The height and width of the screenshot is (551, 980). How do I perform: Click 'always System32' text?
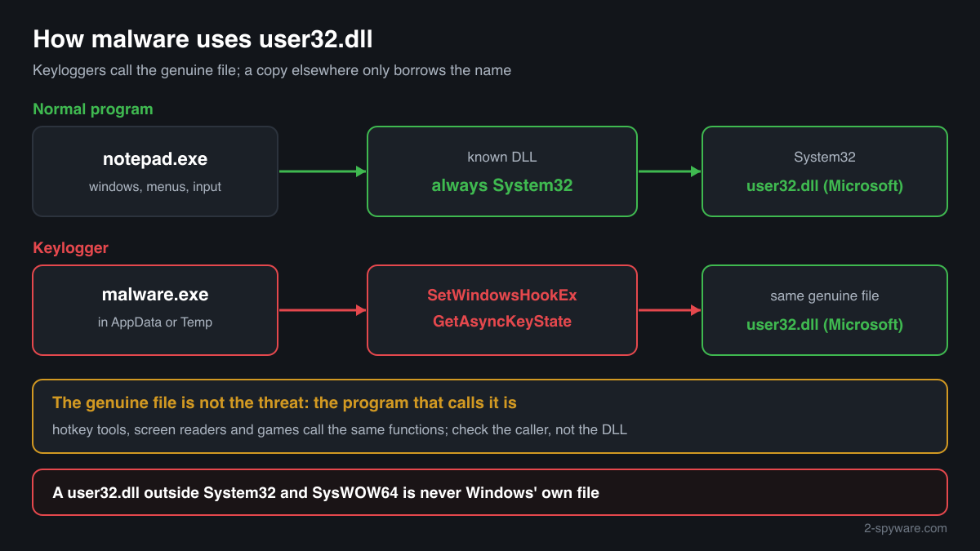tap(502, 185)
